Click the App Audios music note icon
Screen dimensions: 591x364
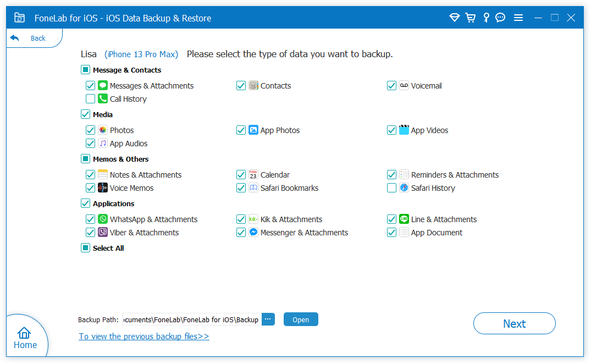tap(102, 143)
